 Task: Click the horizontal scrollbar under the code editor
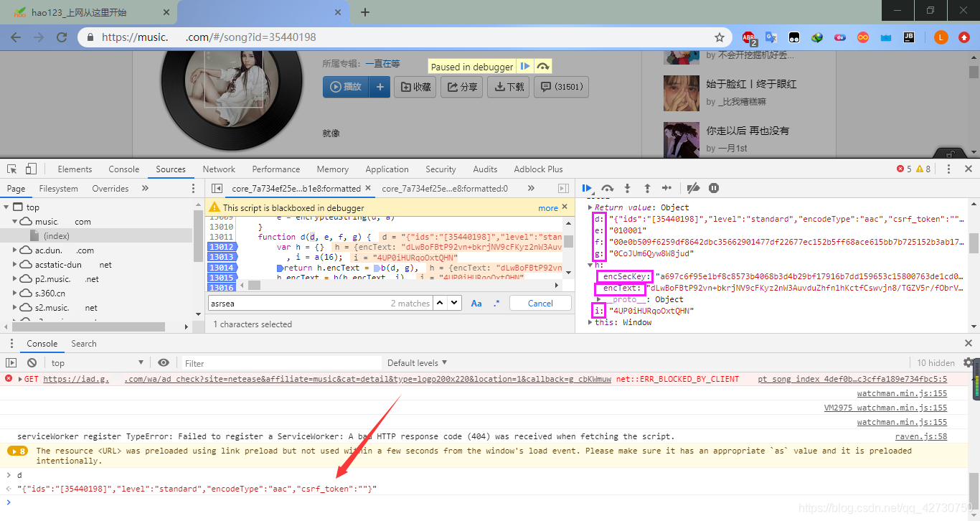click(x=402, y=285)
